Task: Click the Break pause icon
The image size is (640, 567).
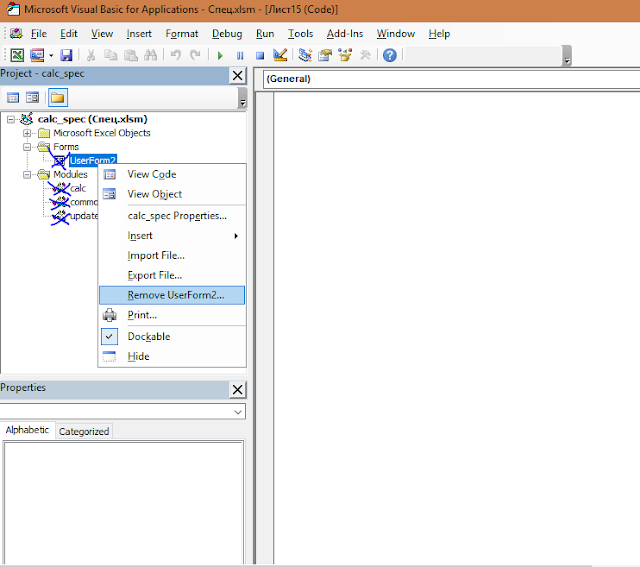Action: click(x=240, y=55)
